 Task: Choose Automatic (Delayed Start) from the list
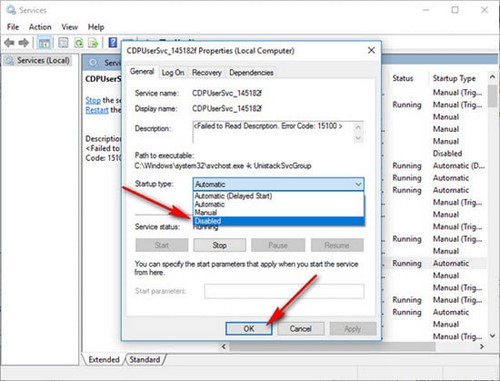coord(279,196)
